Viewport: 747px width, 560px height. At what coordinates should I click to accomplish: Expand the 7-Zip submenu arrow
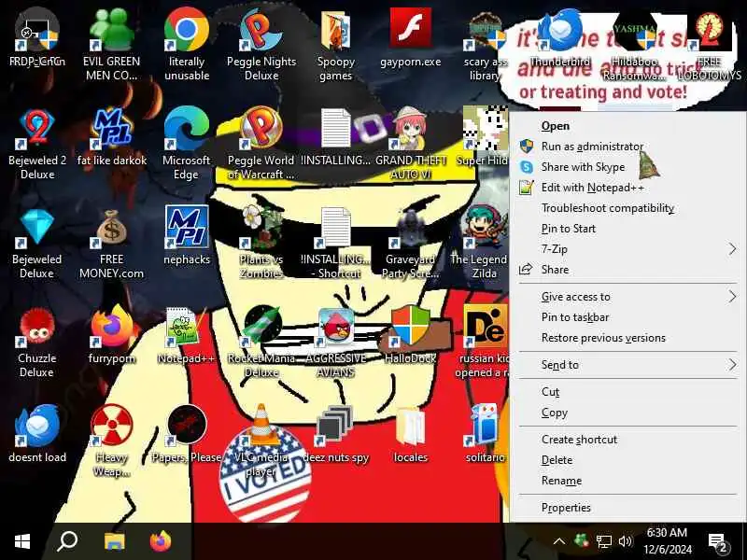click(x=732, y=248)
